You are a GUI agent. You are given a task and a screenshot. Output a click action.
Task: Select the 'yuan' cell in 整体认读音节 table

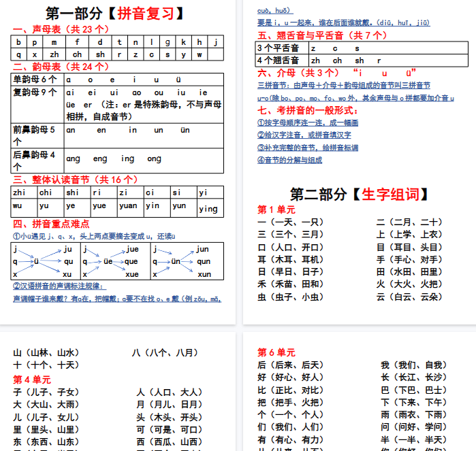click(128, 205)
